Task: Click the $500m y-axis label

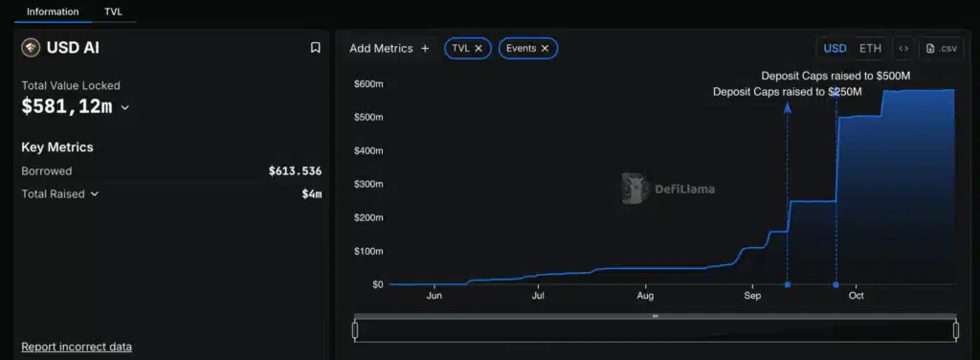Action: pos(368,117)
